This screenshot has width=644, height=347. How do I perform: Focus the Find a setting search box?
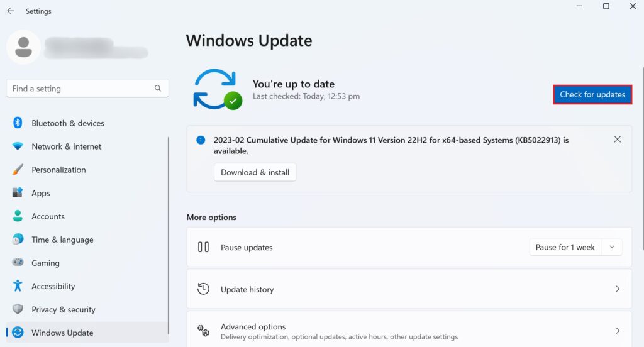(x=87, y=88)
